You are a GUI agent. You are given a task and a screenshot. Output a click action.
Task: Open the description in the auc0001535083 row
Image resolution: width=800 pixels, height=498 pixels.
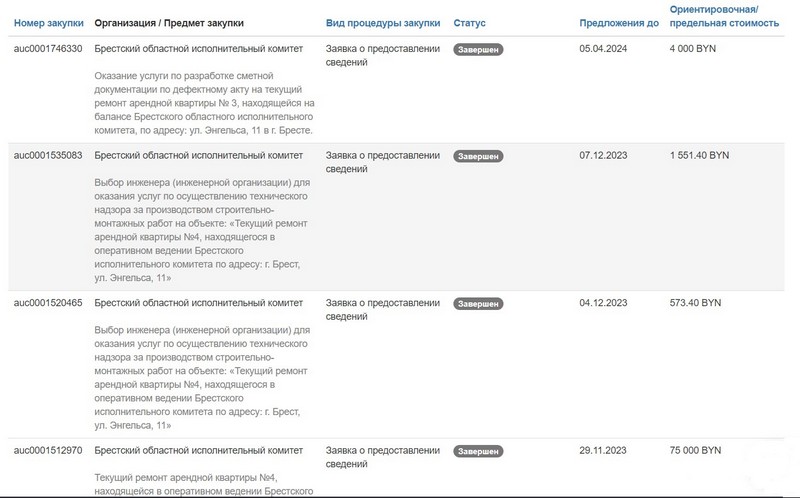(x=204, y=230)
